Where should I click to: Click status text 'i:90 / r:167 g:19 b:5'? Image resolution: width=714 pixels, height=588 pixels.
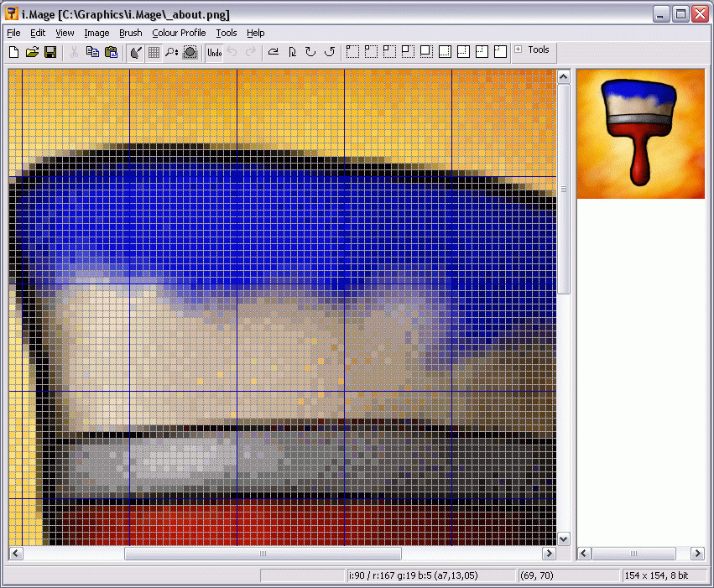tap(391, 575)
